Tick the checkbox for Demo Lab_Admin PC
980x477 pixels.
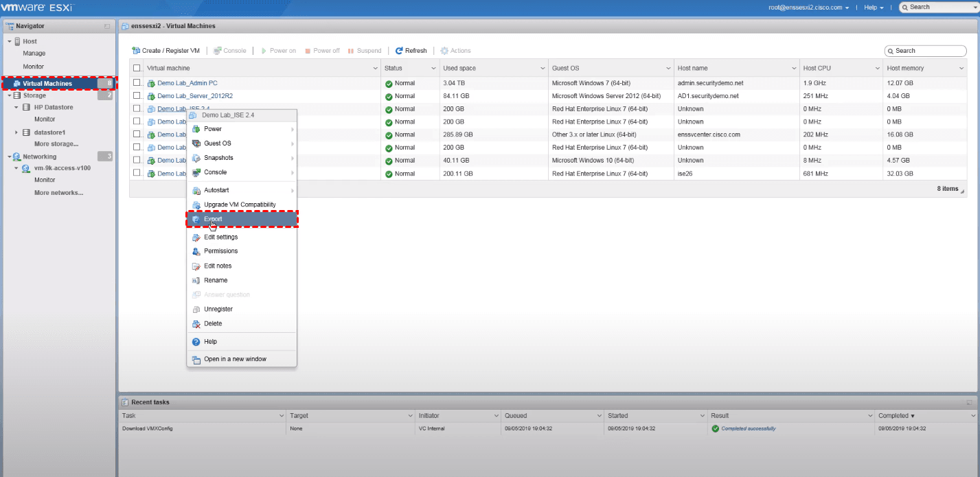137,83
